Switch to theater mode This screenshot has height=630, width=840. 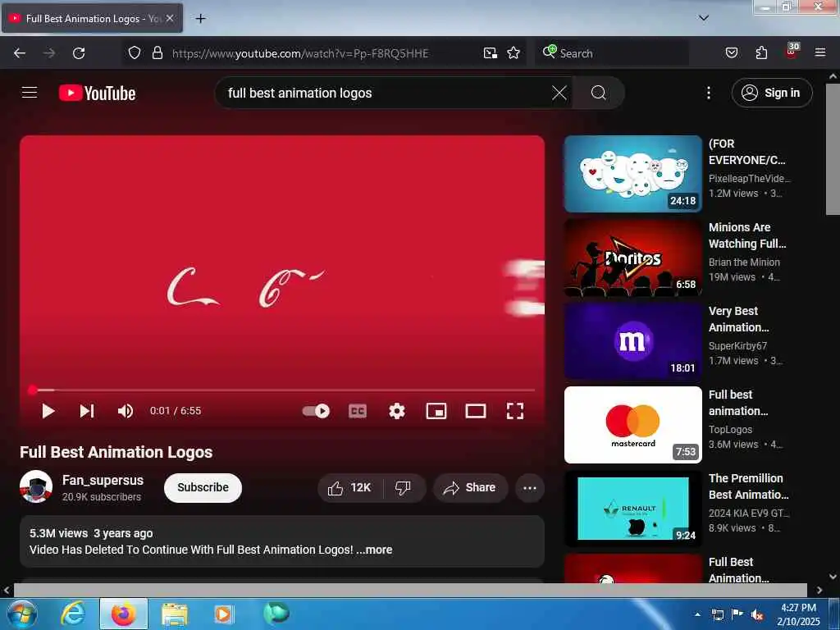pyautogui.click(x=476, y=411)
